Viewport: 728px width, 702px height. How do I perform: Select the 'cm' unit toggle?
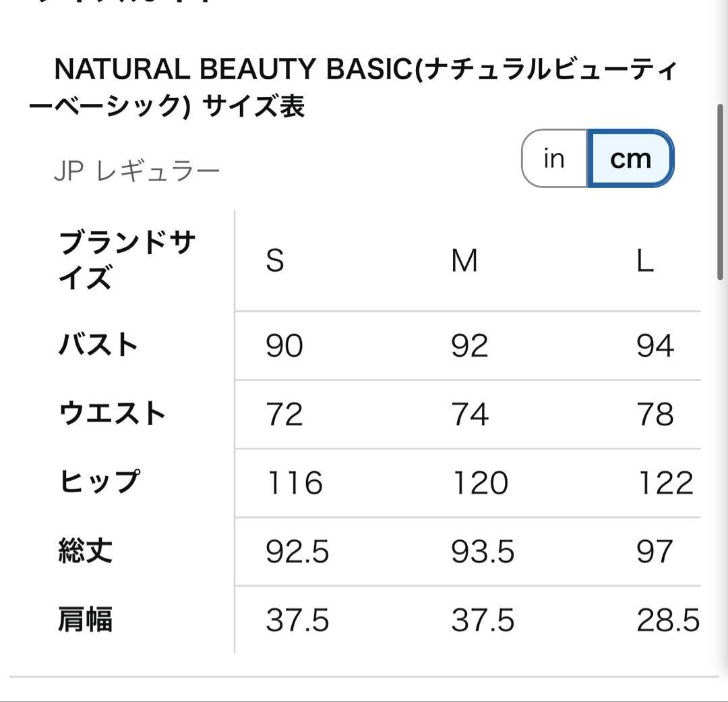[x=630, y=158]
